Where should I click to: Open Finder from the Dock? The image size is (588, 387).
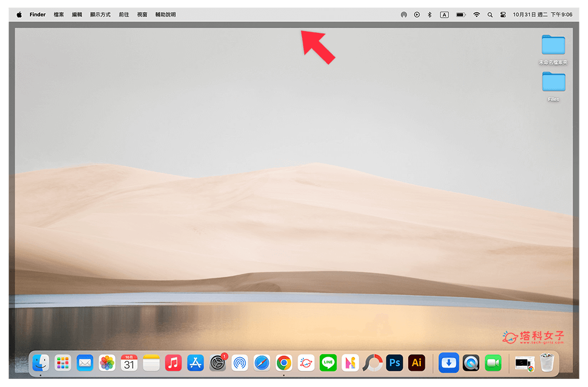coord(40,363)
